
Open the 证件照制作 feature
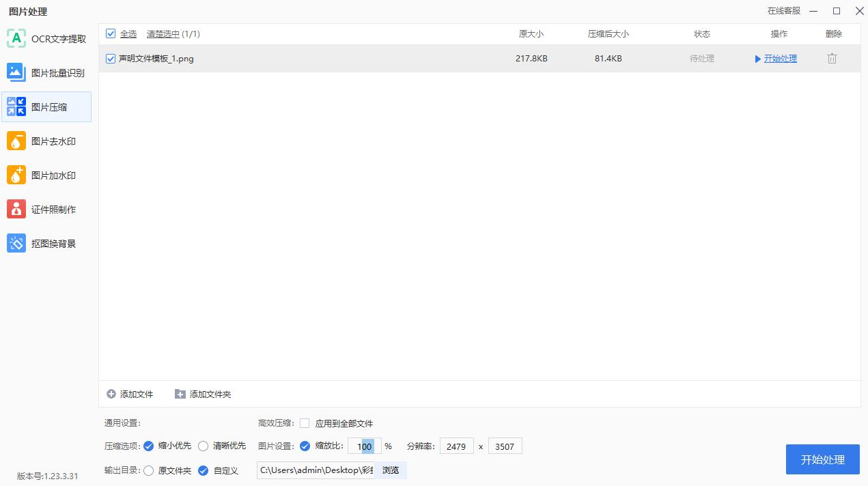(46, 209)
